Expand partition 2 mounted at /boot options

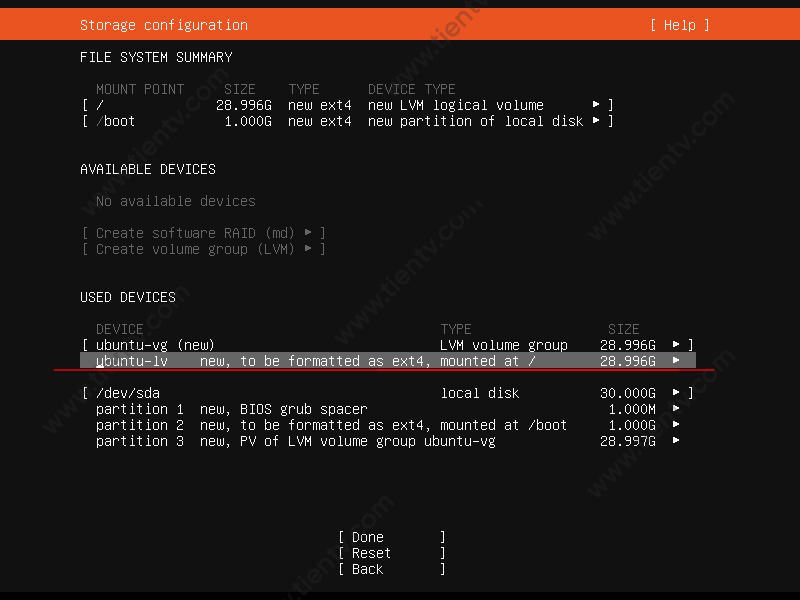(x=677, y=424)
